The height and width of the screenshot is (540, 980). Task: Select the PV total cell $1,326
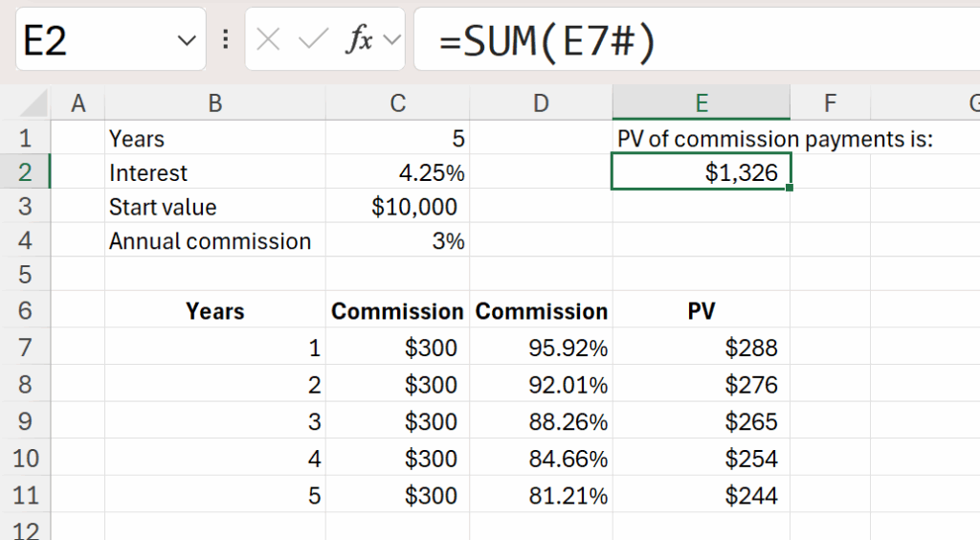point(702,173)
